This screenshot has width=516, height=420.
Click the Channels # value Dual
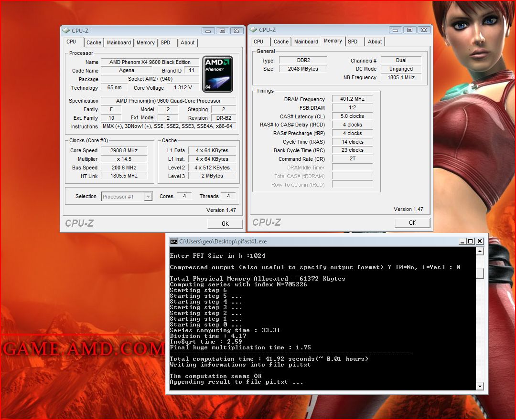click(401, 61)
